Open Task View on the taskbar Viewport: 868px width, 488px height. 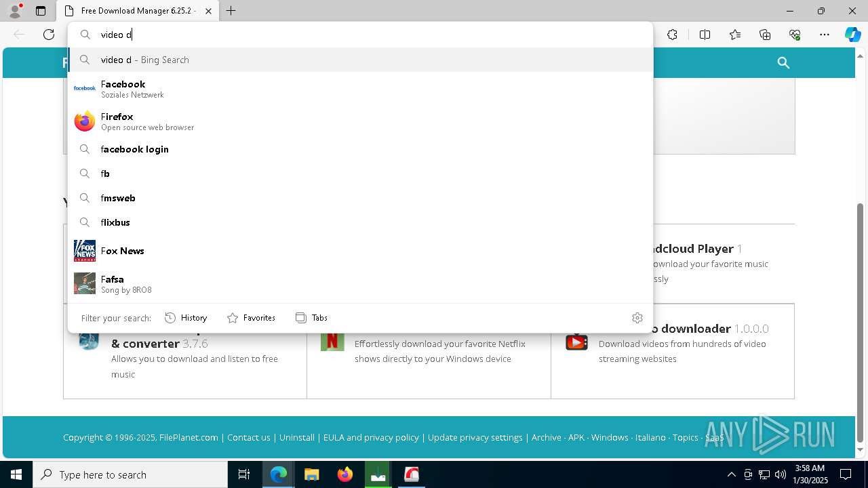point(244,474)
